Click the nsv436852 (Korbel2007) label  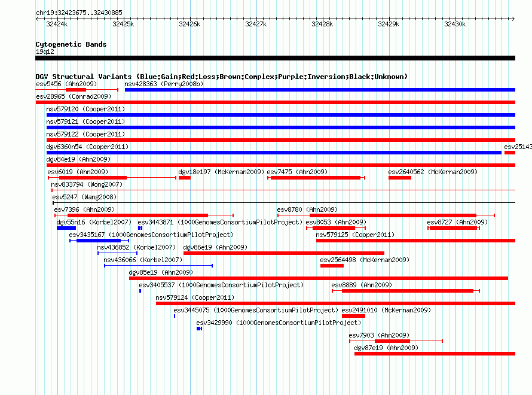(x=137, y=247)
